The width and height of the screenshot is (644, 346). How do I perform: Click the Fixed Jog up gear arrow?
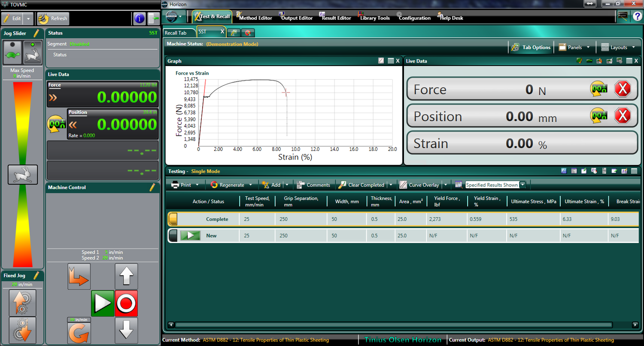[22, 302]
